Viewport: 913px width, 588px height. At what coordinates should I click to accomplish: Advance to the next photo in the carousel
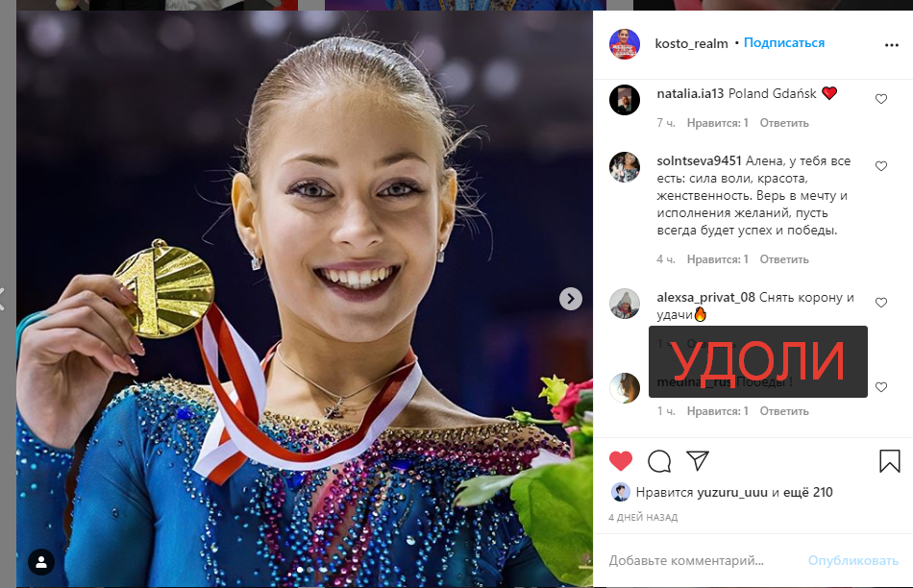571,299
